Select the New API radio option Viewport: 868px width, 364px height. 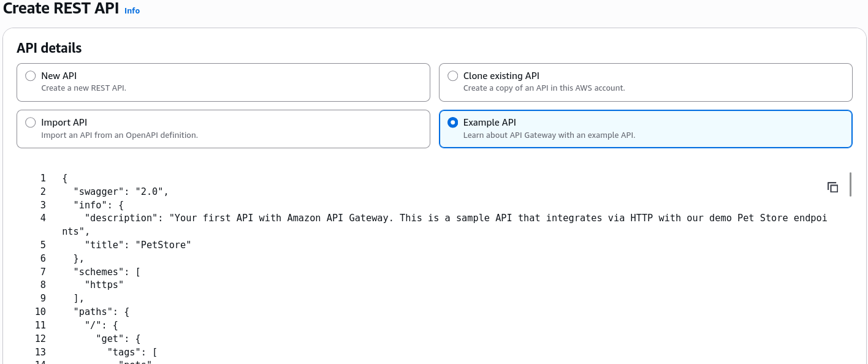pyautogui.click(x=31, y=76)
